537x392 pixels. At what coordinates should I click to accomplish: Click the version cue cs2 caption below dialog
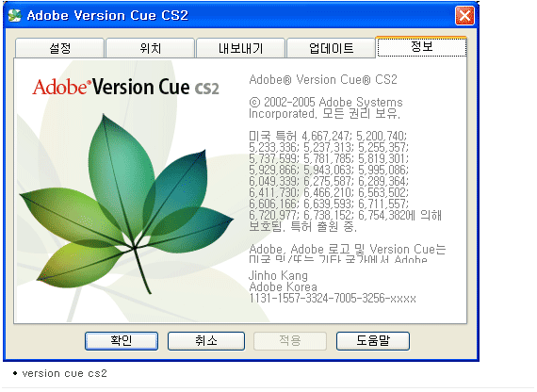tap(64, 373)
